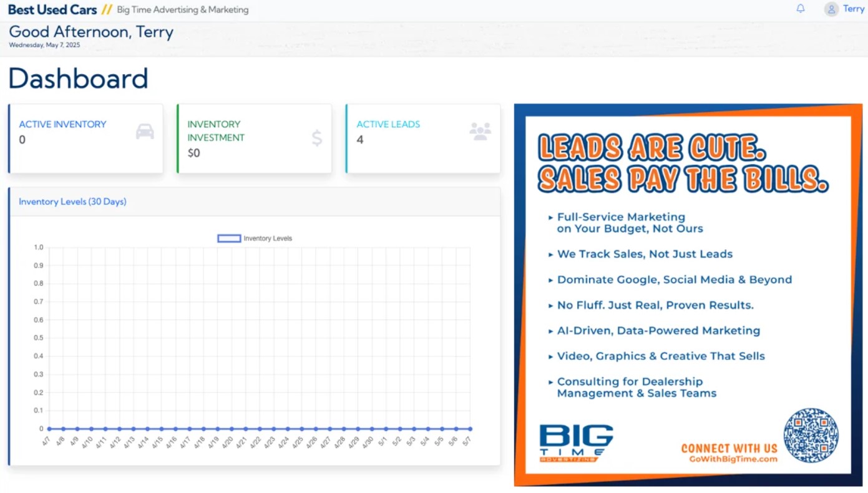This screenshot has height=493, width=868.
Task: Click the 4/21 label on the chart axis
Action: tap(241, 442)
